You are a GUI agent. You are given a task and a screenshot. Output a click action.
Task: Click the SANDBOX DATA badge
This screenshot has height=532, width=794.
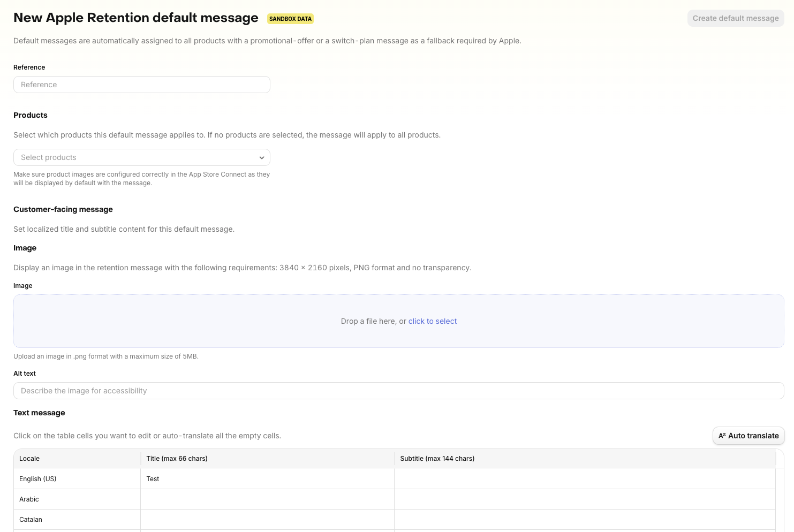point(290,19)
